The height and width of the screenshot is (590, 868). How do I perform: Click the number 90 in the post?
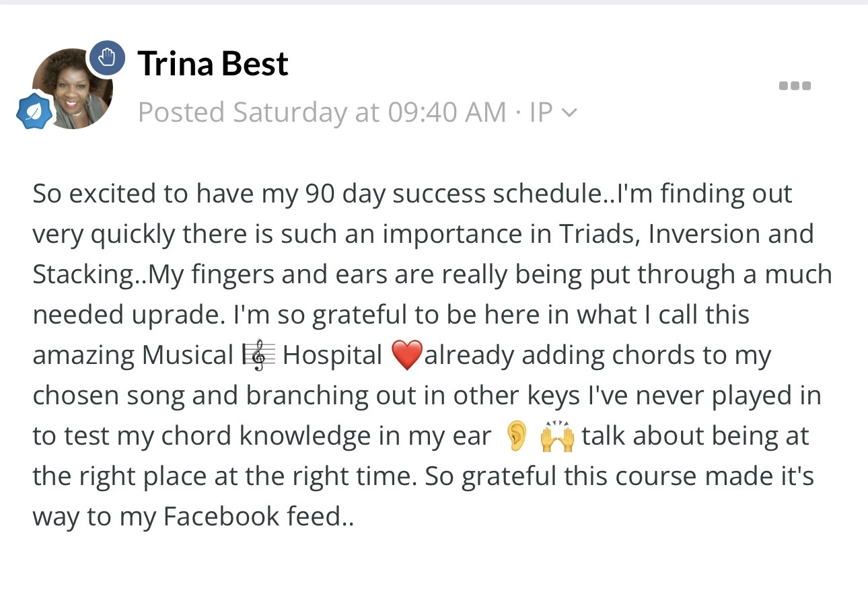coord(320,194)
